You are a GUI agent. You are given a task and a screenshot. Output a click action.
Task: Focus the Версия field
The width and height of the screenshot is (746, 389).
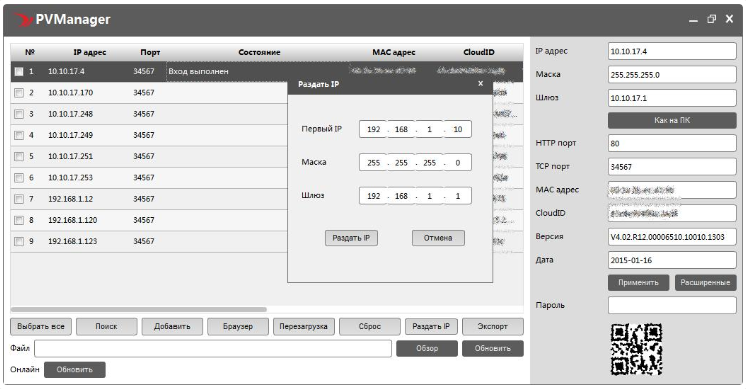672,237
